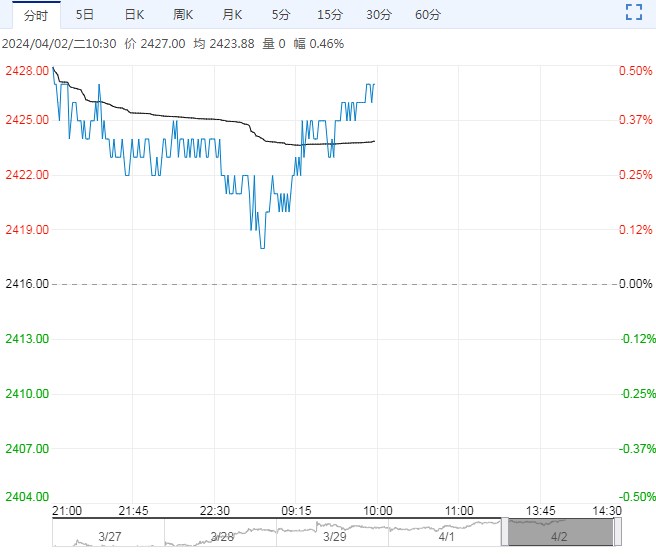This screenshot has width=656, height=554.
Task: Click the lowest dip of the blue price line
Action: tap(262, 247)
